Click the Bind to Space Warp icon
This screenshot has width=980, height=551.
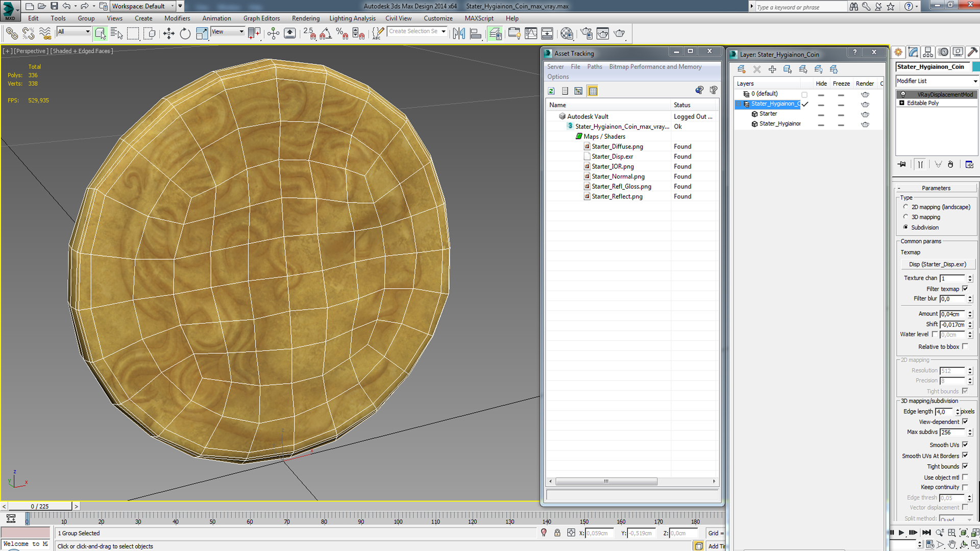(x=45, y=34)
